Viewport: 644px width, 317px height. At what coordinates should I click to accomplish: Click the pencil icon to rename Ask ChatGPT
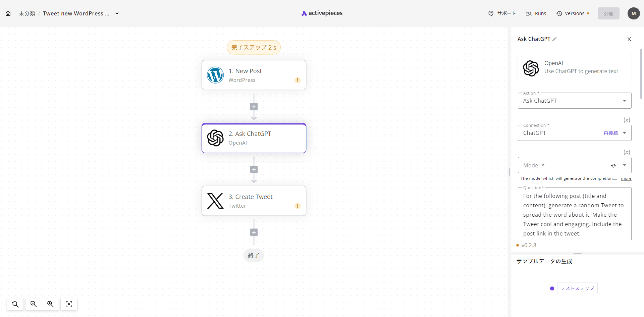[x=554, y=39]
